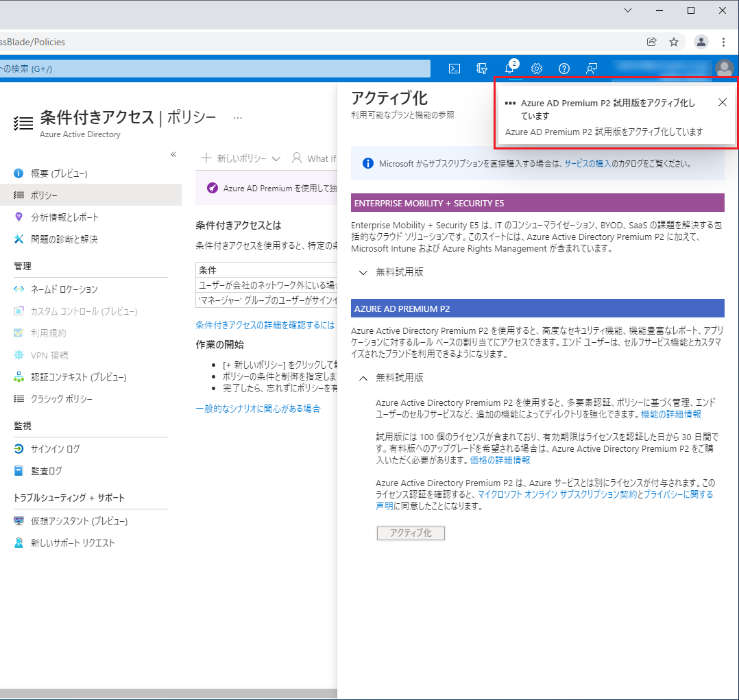Select ポリシー in sidebar menu
This screenshot has width=739, height=700.
(x=90, y=195)
